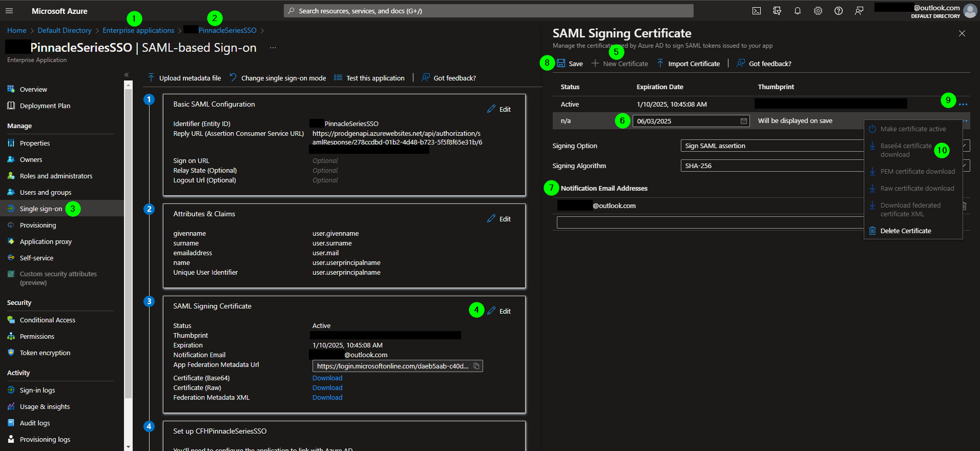This screenshot has height=451, width=980.
Task: Open portal settings gear
Action: pos(818,11)
